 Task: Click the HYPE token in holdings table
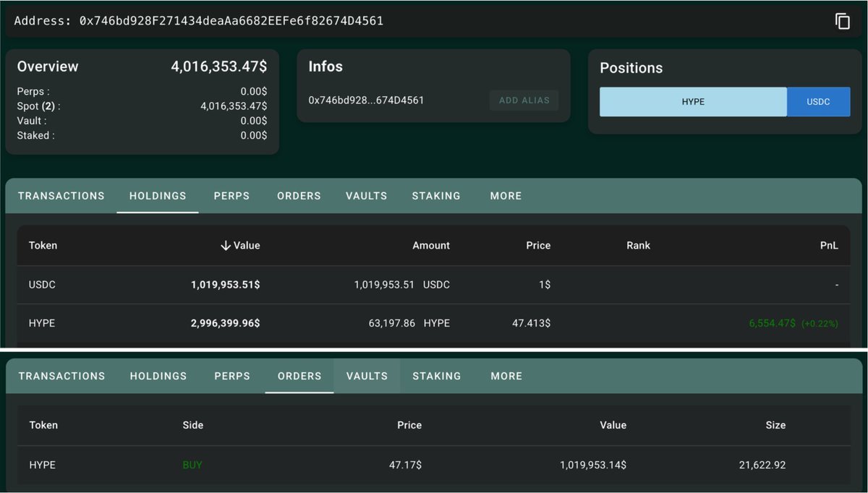click(x=42, y=323)
